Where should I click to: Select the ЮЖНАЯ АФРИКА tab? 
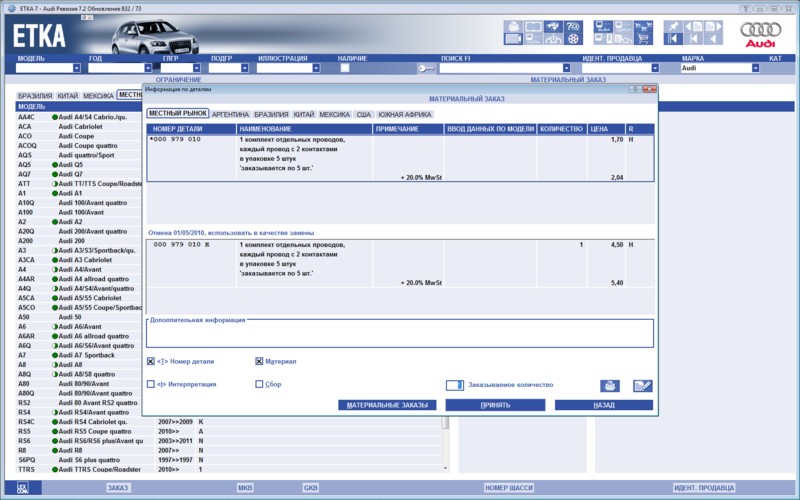pyautogui.click(x=405, y=115)
